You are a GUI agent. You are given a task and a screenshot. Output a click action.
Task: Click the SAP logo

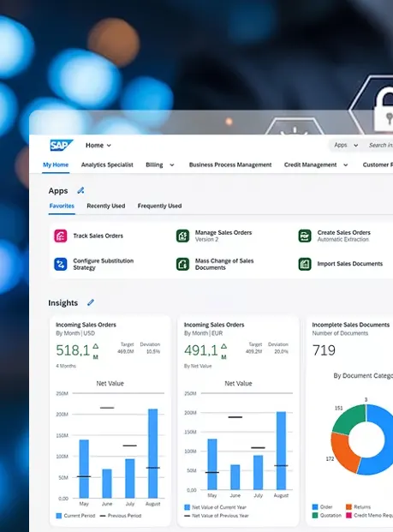[62, 146]
